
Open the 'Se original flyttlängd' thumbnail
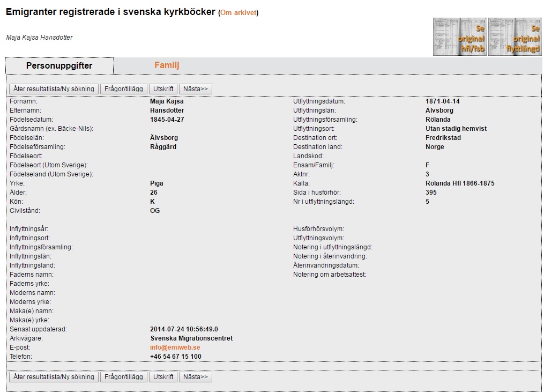click(515, 36)
